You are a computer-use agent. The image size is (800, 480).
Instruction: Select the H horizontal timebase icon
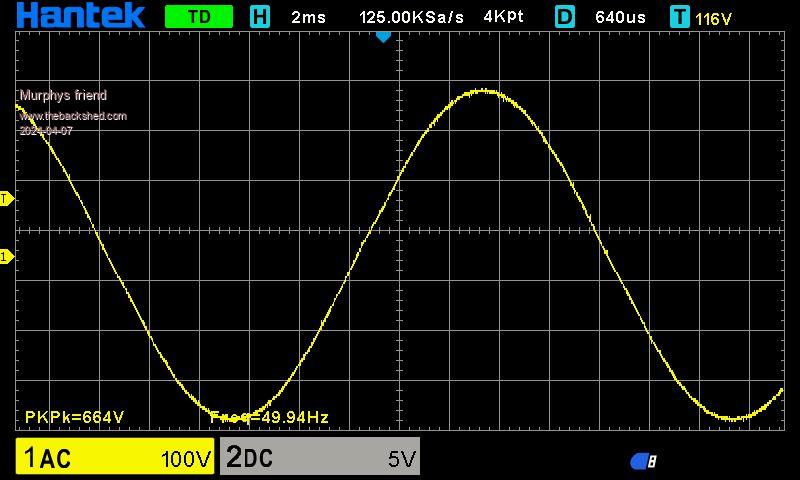(x=260, y=17)
